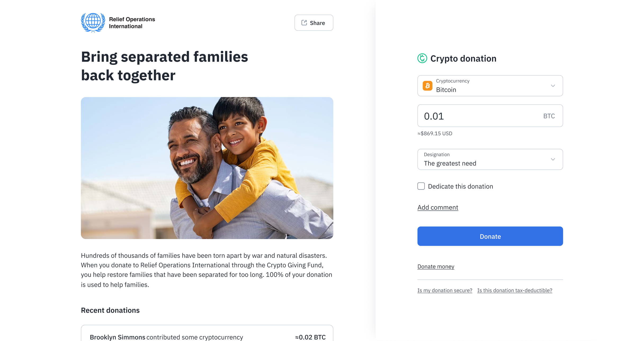Click the orange Bitcoin logo icon
Viewport: 644px width, 341px height.
pyautogui.click(x=427, y=86)
